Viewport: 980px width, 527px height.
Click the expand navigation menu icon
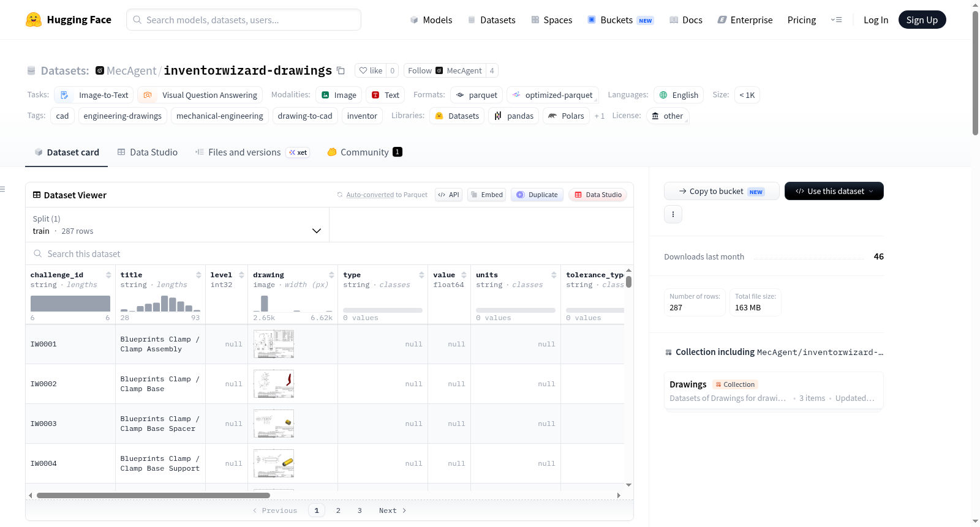click(836, 20)
